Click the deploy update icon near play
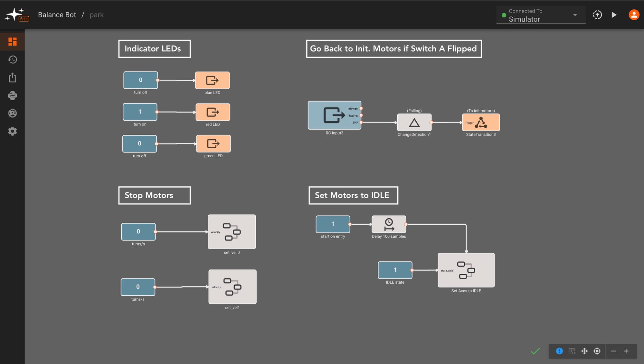This screenshot has height=364, width=644. click(597, 15)
